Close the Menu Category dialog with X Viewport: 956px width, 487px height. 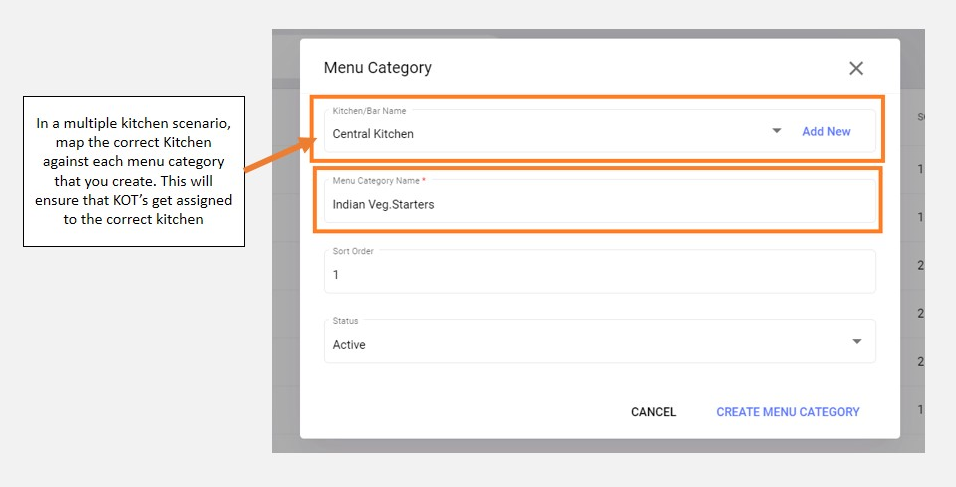pos(855,68)
